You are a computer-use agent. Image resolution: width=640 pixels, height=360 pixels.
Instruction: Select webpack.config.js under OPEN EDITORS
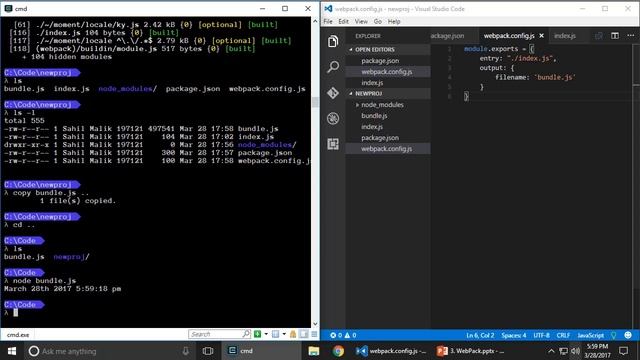pyautogui.click(x=388, y=72)
